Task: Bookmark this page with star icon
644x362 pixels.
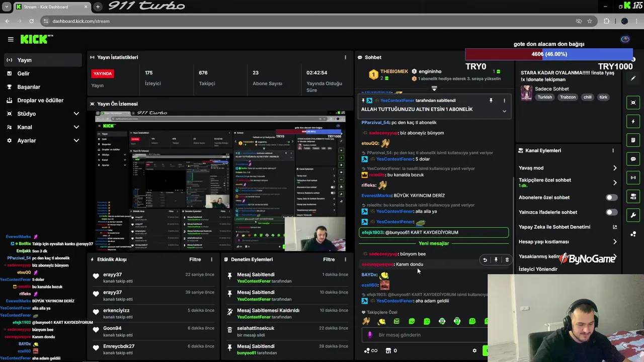Action: [x=590, y=21]
